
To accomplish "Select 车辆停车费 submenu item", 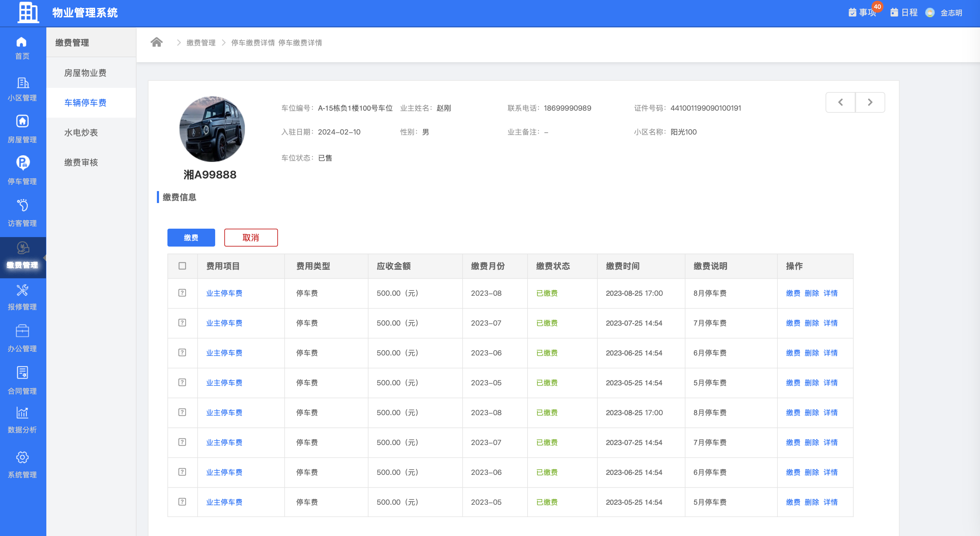I will pos(91,103).
